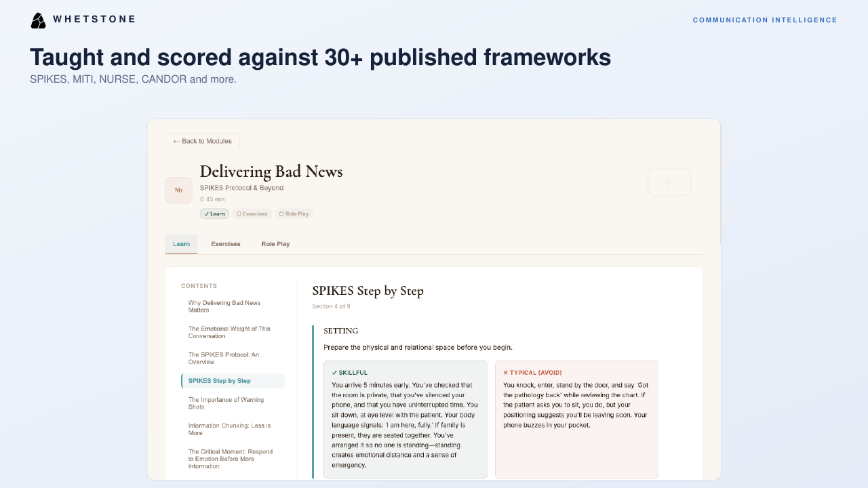Click the 45 min clock icon
The width and height of the screenshot is (868, 488).
pyautogui.click(x=202, y=199)
